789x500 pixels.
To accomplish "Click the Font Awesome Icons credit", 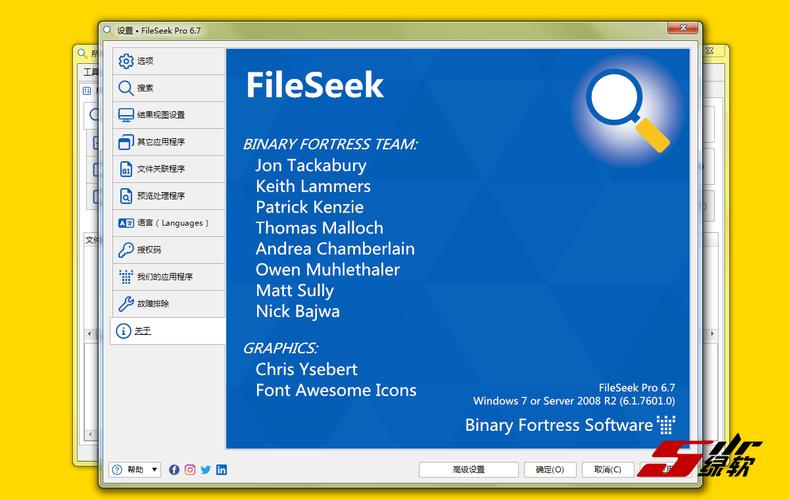I will (336, 390).
